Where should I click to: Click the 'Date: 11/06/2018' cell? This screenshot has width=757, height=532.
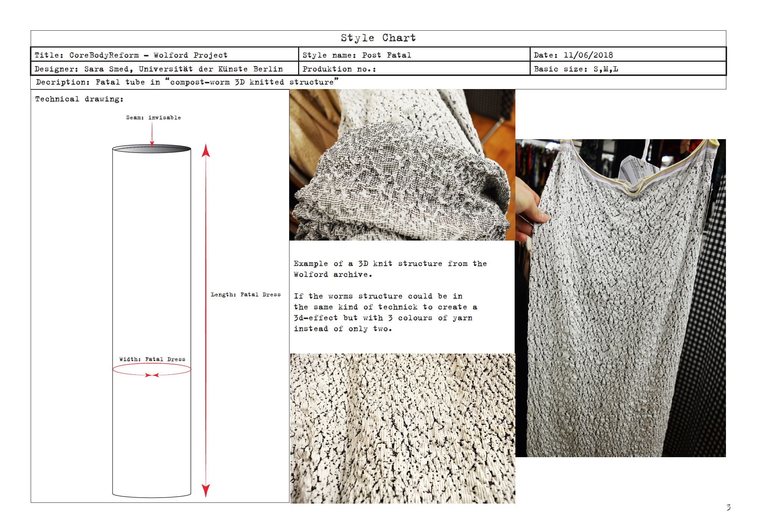(x=628, y=55)
